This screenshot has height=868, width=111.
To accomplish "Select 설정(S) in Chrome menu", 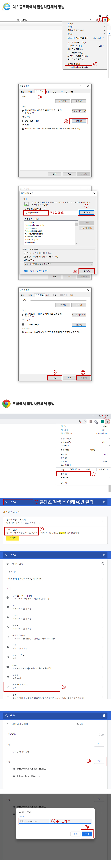I will pos(74,474).
